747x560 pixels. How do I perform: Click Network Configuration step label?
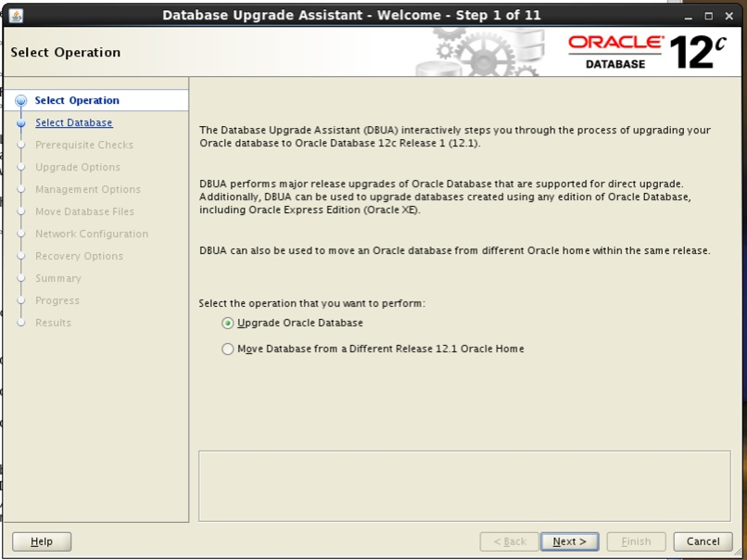[92, 234]
